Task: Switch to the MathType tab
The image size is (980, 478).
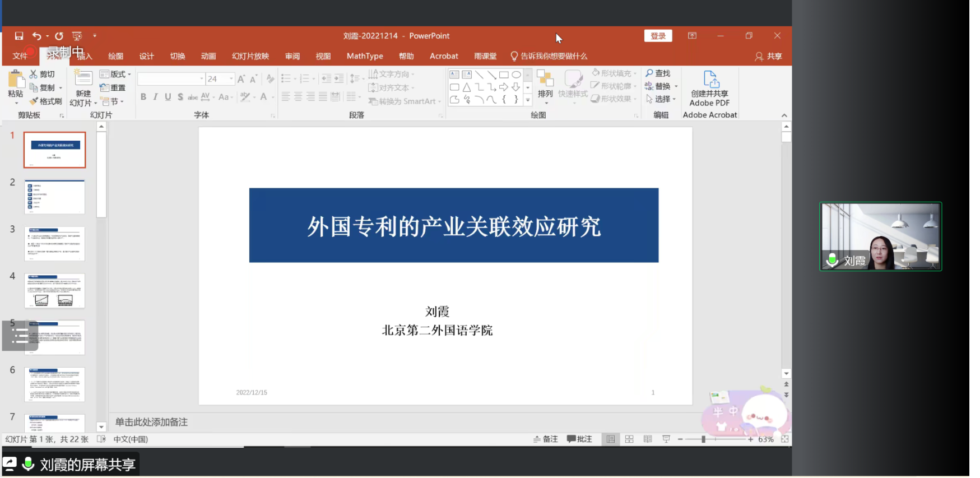Action: [365, 56]
